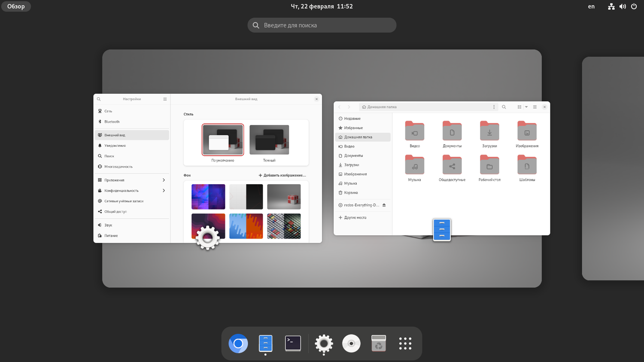
Task: Click the disc media icon in dock
Action: click(x=351, y=344)
